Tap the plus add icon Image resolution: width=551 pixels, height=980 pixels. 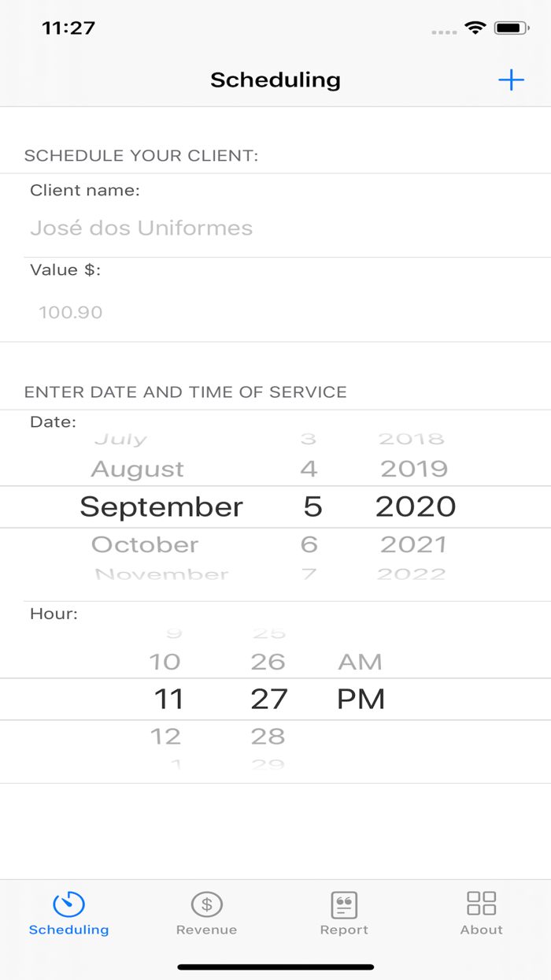[511, 80]
